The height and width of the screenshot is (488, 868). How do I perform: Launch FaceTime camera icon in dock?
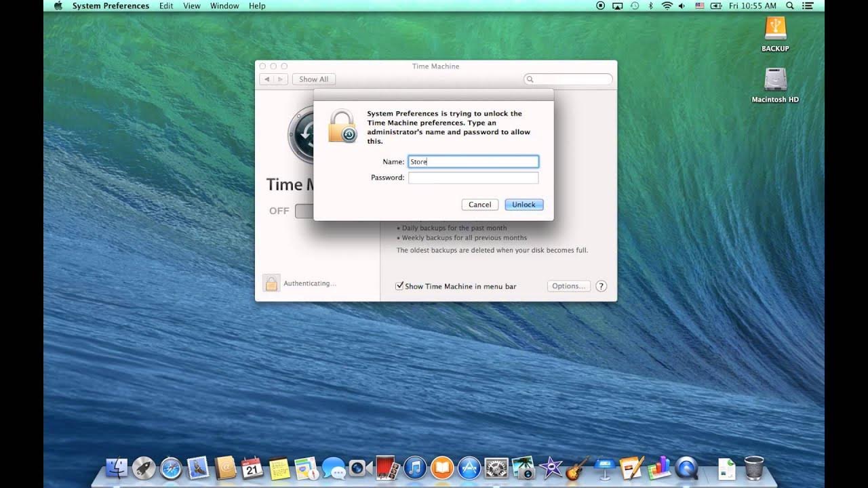click(360, 468)
